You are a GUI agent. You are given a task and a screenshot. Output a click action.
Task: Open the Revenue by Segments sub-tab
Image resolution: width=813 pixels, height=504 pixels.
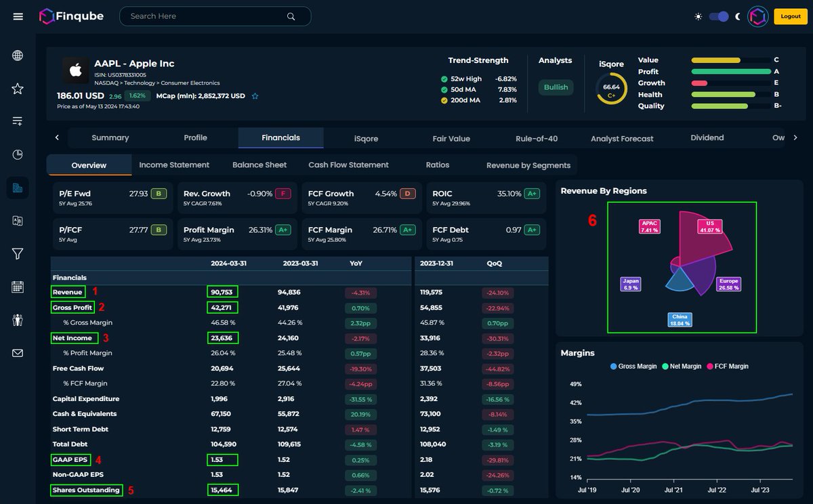tap(528, 165)
